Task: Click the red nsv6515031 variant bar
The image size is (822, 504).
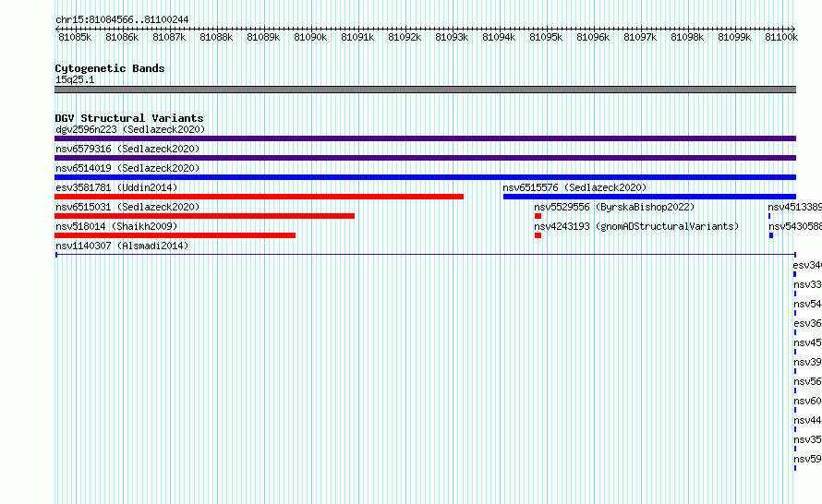Action: 204,216
